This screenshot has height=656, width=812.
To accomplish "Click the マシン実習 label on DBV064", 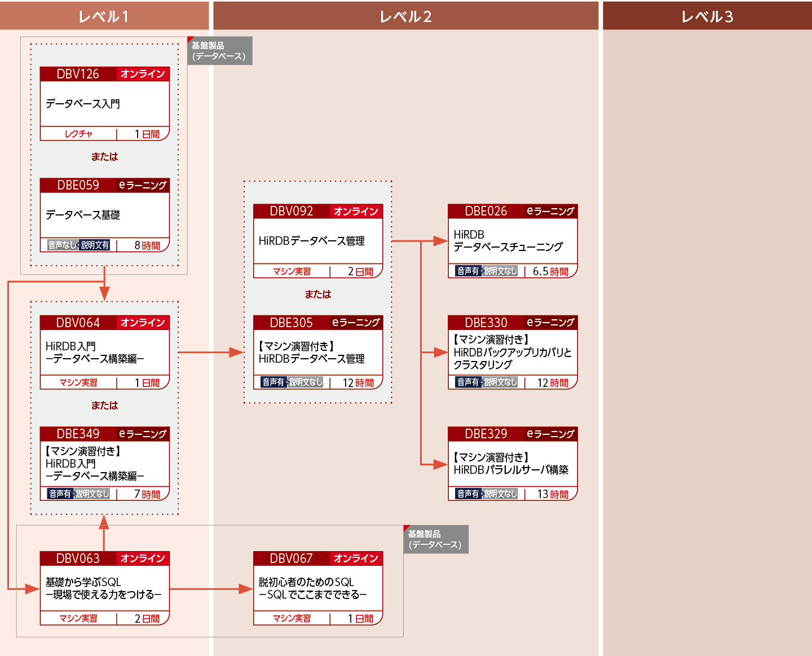I will point(78,383).
